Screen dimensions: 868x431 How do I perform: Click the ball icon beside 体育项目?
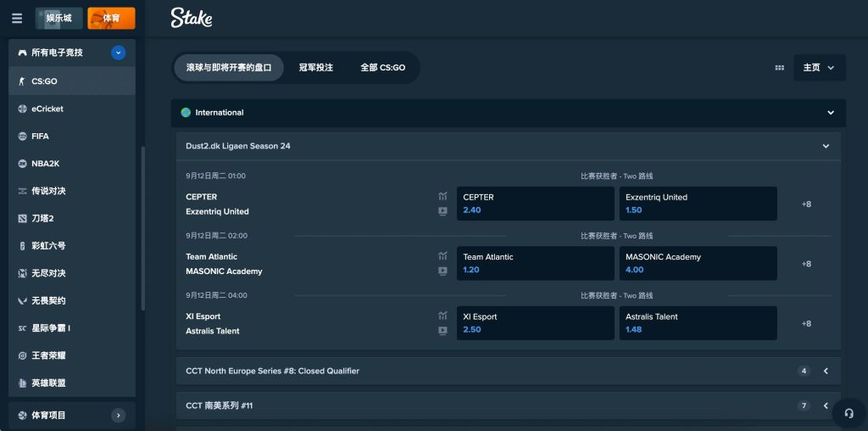pos(22,415)
